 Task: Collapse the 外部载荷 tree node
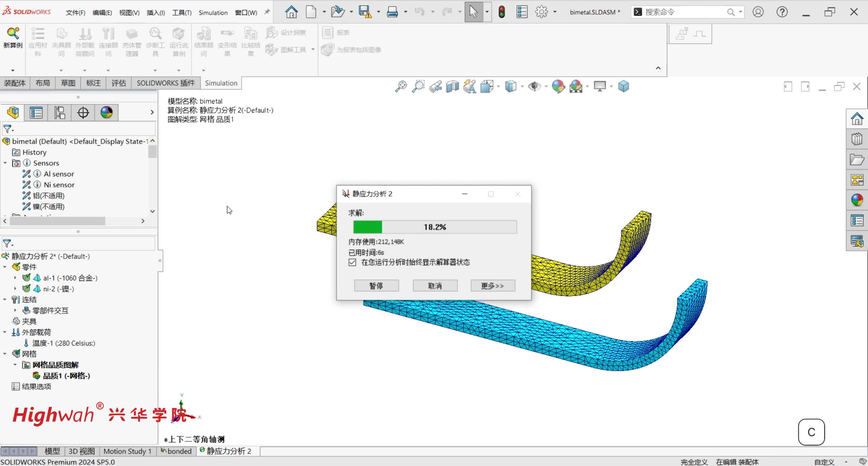[x=5, y=332]
